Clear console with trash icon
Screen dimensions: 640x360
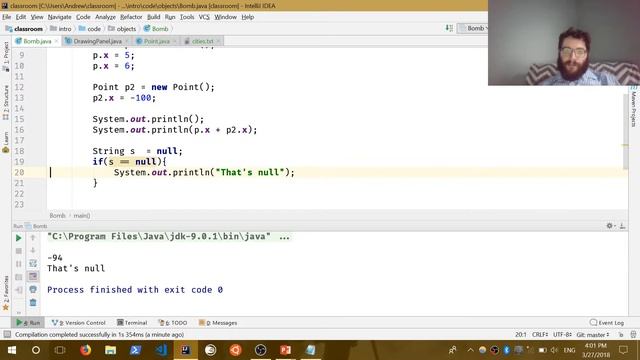click(33, 302)
